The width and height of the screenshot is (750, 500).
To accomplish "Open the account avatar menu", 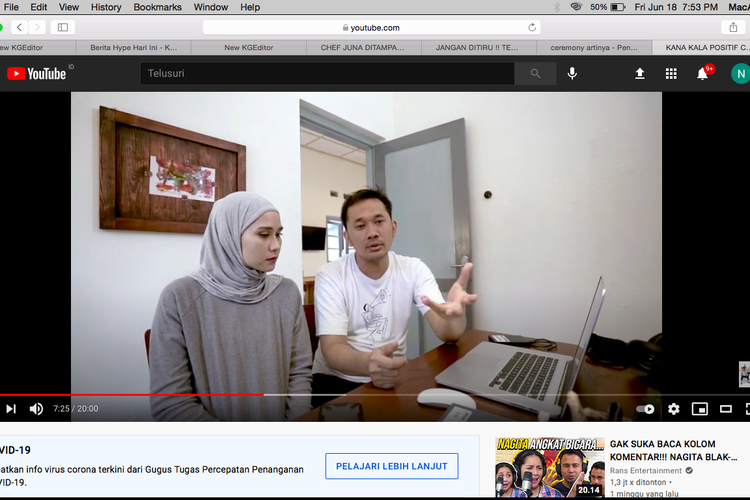I will point(739,73).
